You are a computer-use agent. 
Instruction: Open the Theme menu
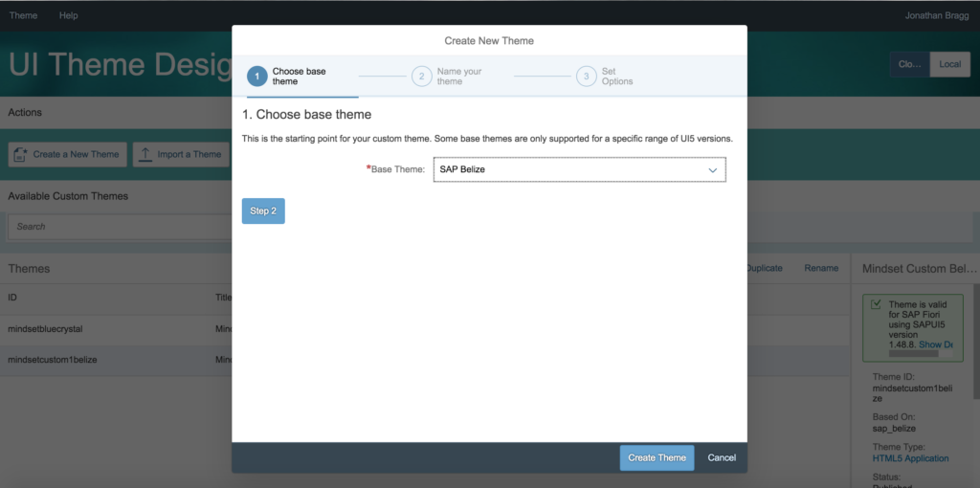(23, 15)
